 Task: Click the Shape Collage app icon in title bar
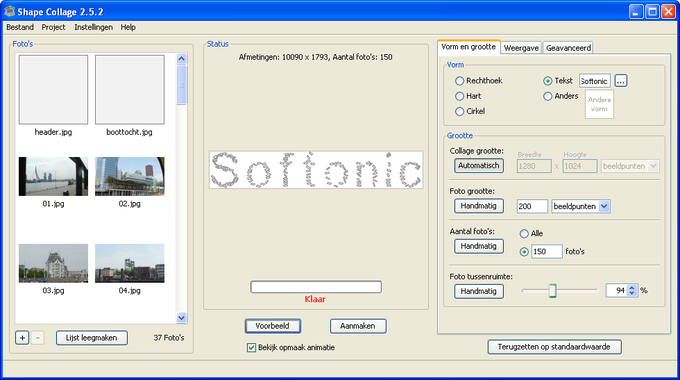[9, 11]
